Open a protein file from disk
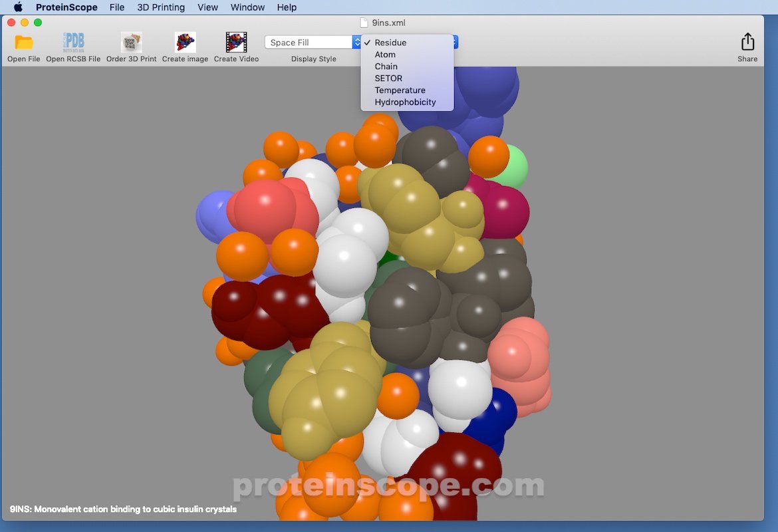Screen dimensions: 778x532 point(23,41)
